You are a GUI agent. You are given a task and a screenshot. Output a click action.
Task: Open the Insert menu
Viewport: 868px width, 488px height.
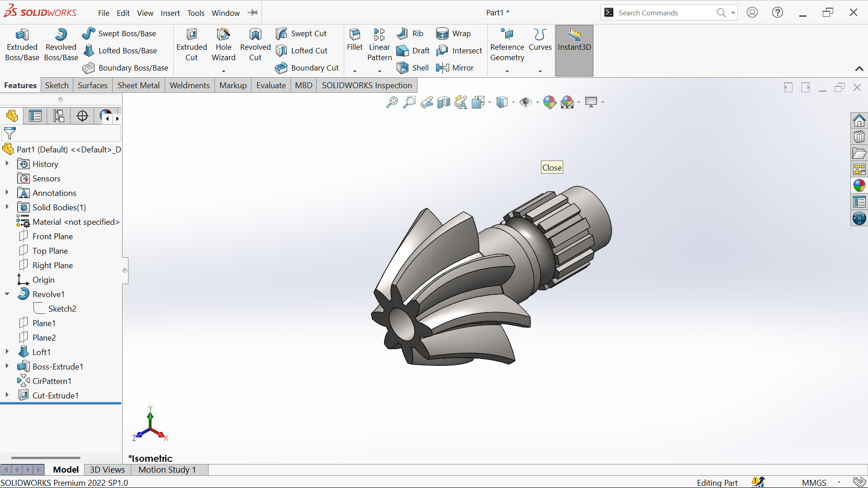170,13
